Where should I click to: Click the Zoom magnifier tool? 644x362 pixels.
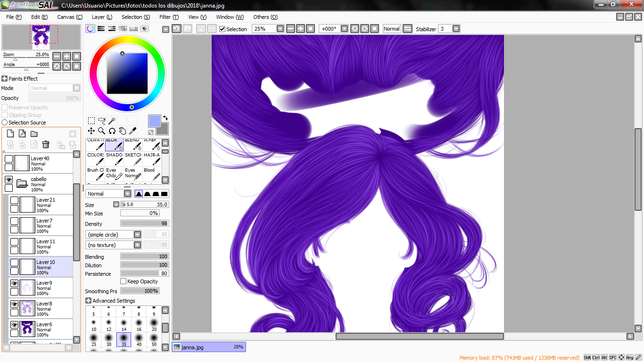101,131
